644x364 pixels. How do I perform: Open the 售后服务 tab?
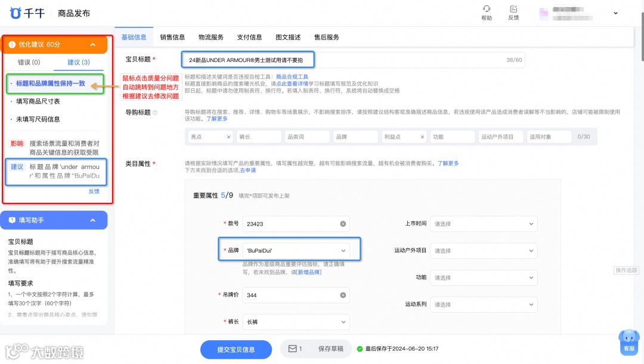click(x=327, y=37)
